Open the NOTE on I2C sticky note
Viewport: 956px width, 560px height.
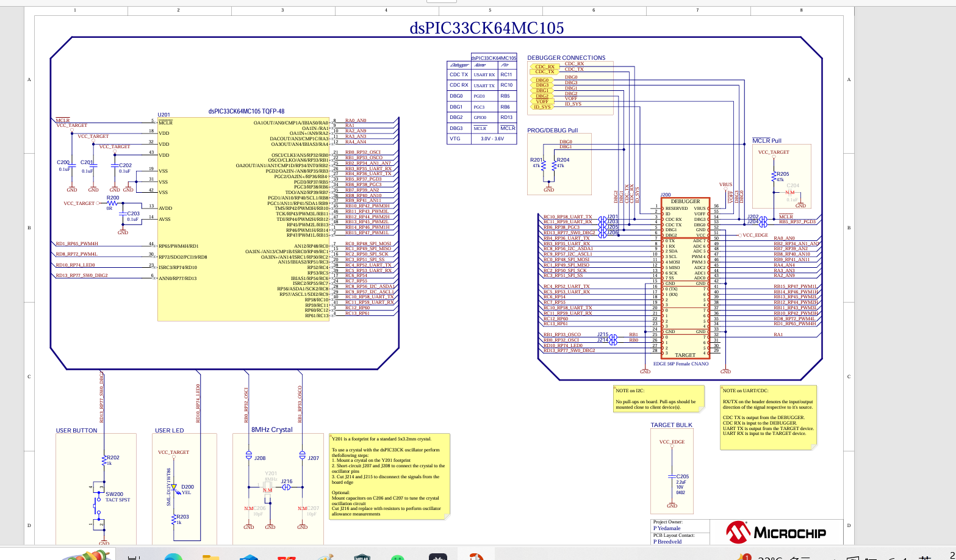tap(658, 399)
